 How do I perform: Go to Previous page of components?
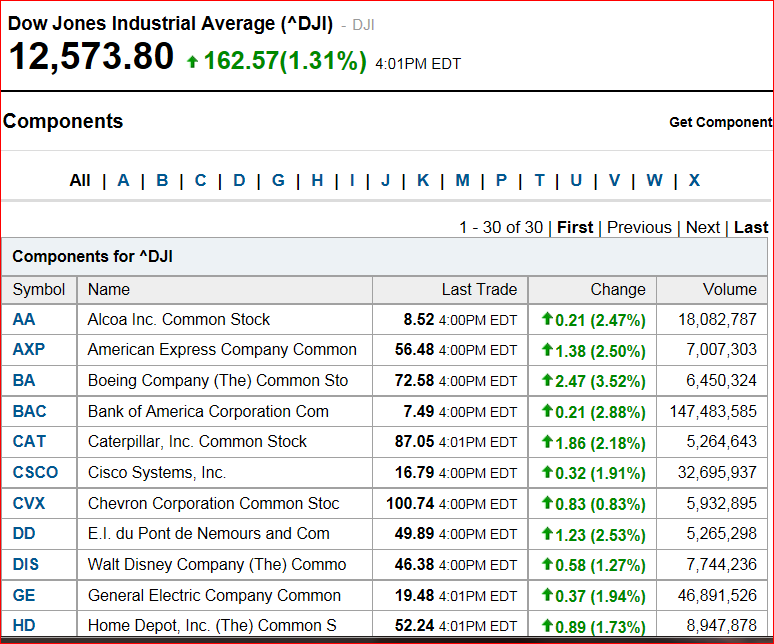pyautogui.click(x=639, y=227)
